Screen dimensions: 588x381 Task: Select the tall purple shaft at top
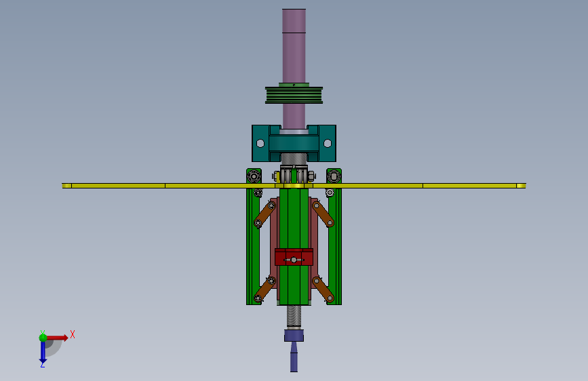click(294, 47)
